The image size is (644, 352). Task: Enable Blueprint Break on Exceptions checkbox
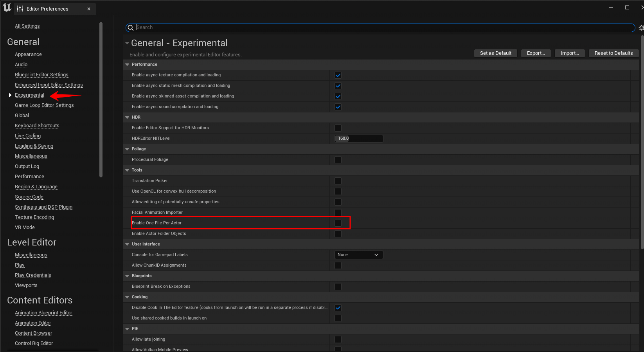pos(338,287)
